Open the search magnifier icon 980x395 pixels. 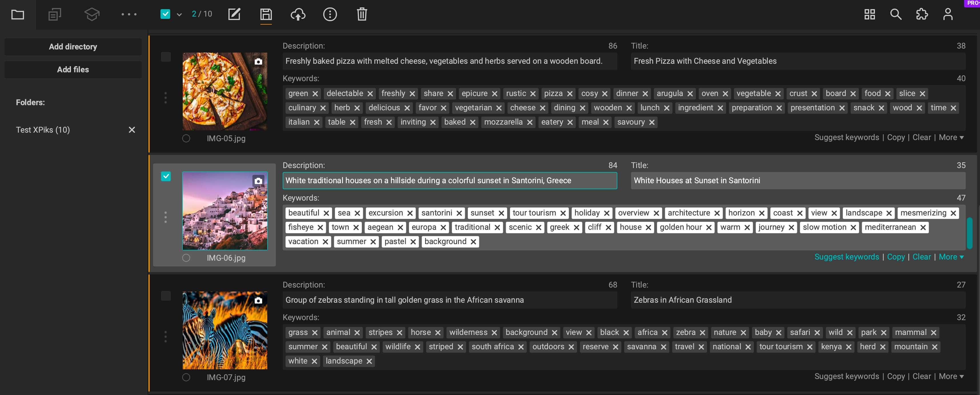click(895, 15)
